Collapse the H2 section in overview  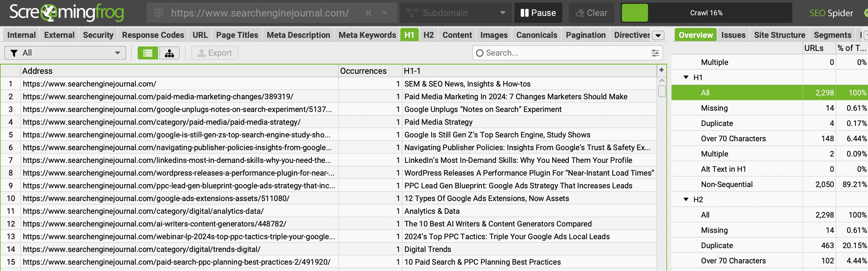pyautogui.click(x=686, y=199)
